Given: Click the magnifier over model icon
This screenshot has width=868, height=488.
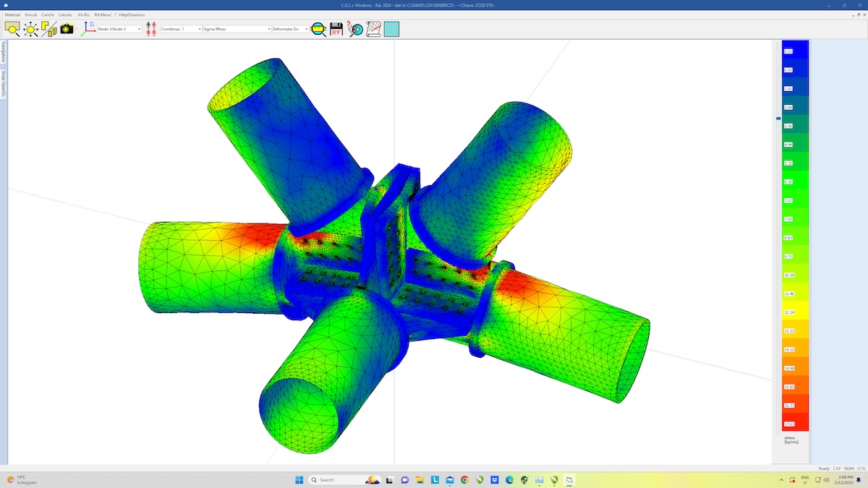Looking at the screenshot, I should (x=319, y=29).
